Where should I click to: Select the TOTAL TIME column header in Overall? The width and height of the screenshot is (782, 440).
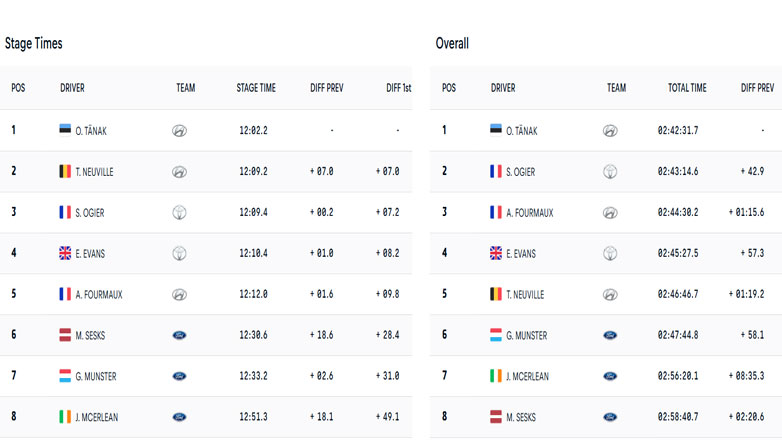[687, 88]
